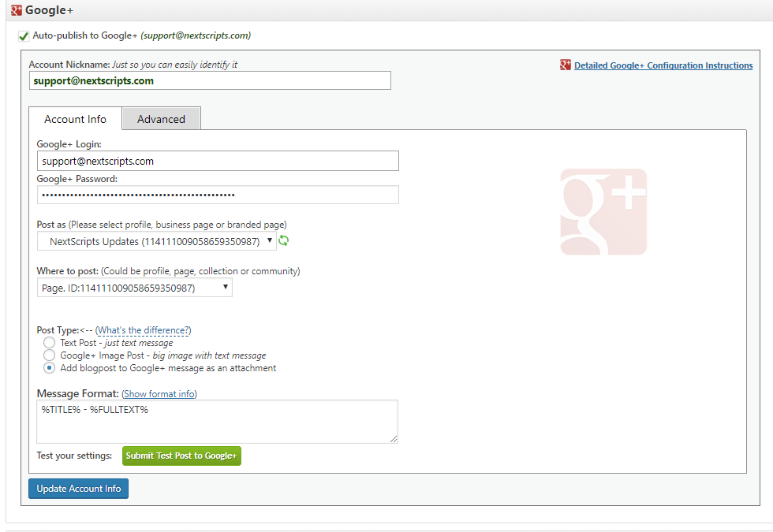Open Detailed Google+ Configuration Instructions link

[x=663, y=65]
